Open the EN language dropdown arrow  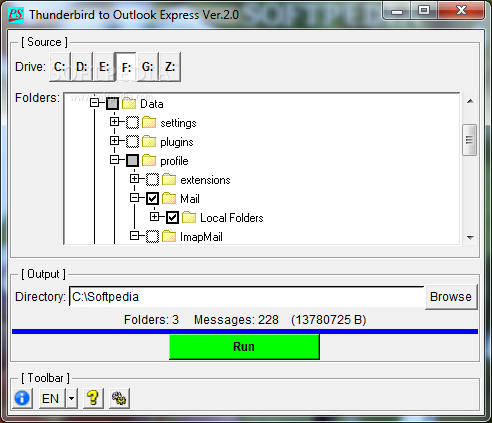point(71,398)
